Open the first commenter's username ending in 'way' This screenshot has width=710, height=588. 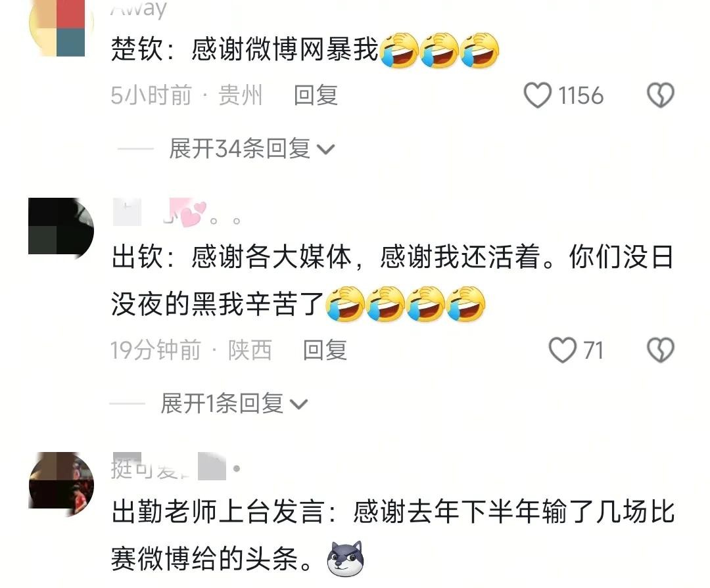[139, 9]
